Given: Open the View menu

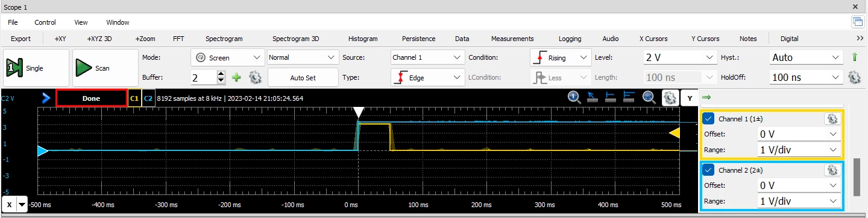Looking at the screenshot, I should tap(81, 22).
